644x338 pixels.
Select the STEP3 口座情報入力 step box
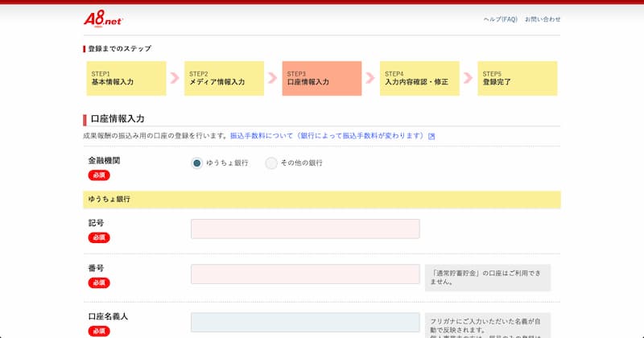pos(321,78)
